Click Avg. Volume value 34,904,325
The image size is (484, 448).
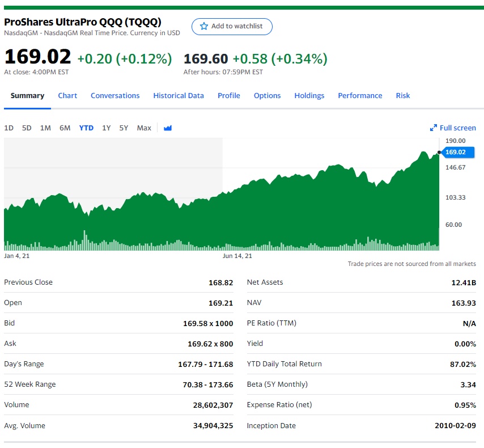point(213,426)
